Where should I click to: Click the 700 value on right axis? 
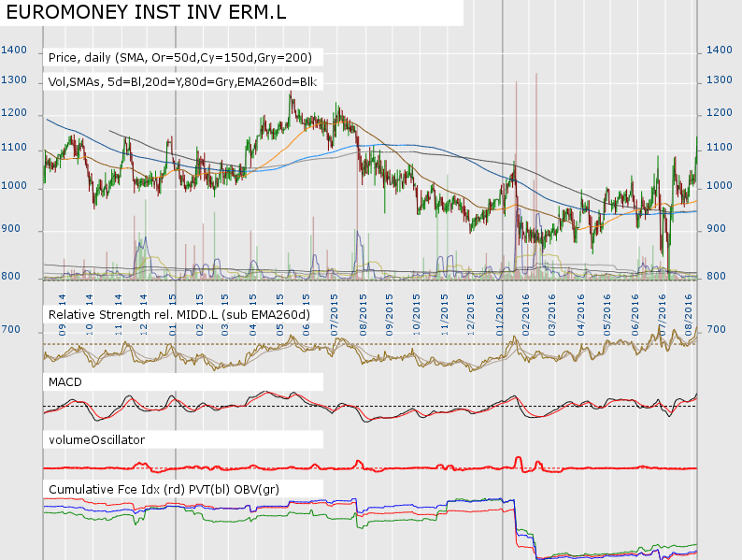(716, 329)
